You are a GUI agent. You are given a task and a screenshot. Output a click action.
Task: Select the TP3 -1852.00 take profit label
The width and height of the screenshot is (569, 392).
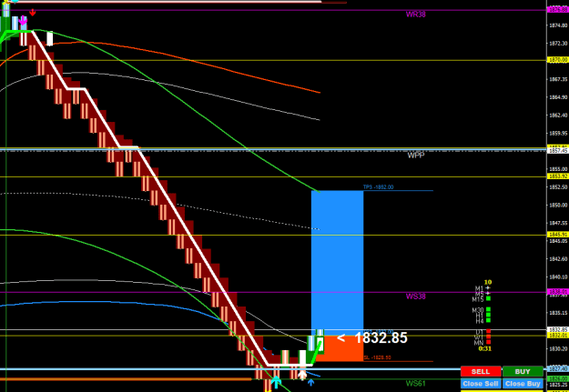point(378,187)
